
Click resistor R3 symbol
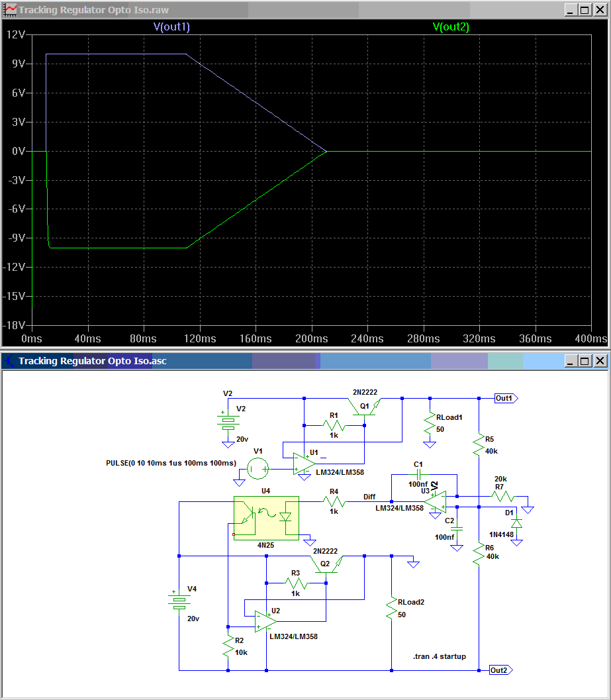click(297, 583)
